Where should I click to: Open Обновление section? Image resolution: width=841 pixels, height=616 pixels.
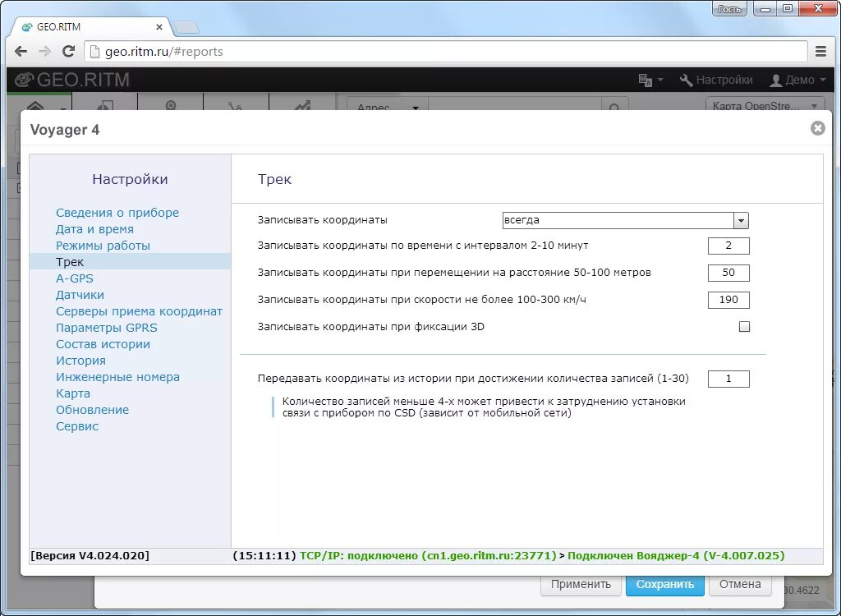coord(92,409)
